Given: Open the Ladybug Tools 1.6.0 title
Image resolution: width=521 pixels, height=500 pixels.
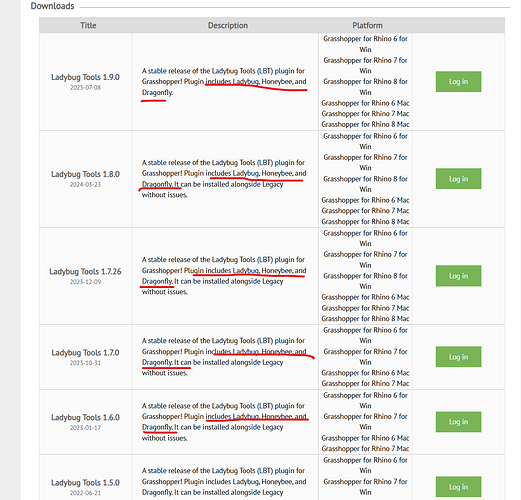Looking at the screenshot, I should coord(85,417).
